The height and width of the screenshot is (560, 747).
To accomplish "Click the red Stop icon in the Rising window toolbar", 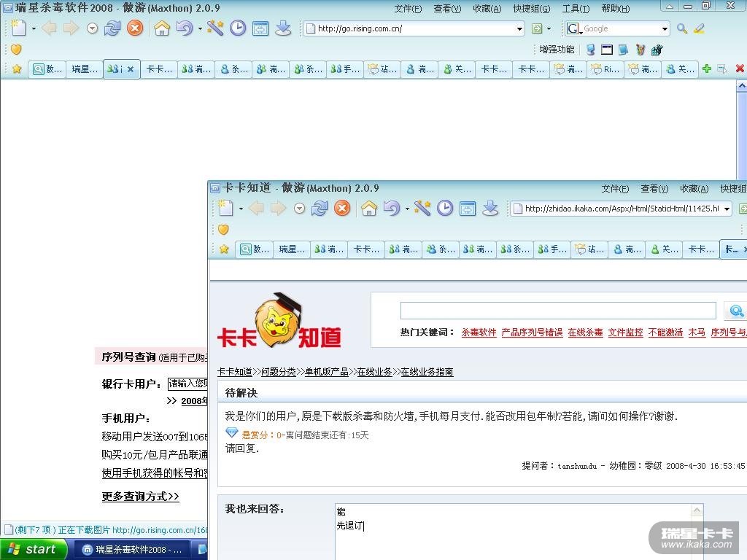I will click(135, 28).
